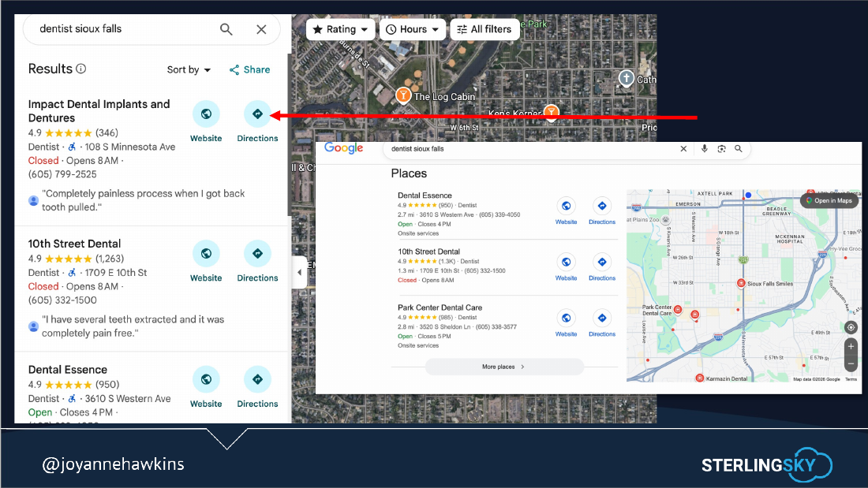This screenshot has height=488, width=868.
Task: Clear the Maps search with the X icon
Action: tap(261, 29)
